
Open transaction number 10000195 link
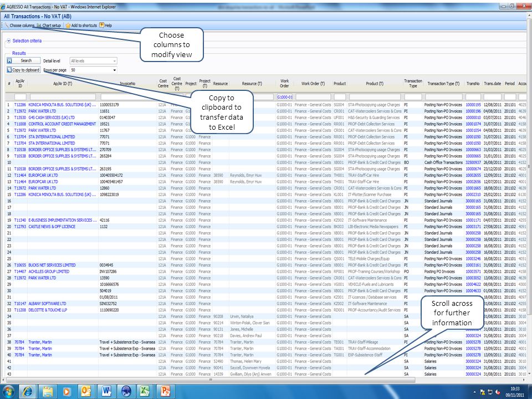pyautogui.click(x=473, y=105)
